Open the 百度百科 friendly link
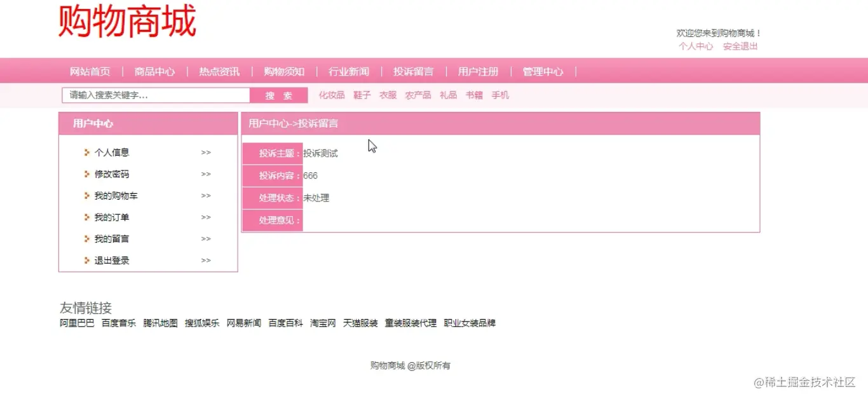 click(x=286, y=323)
